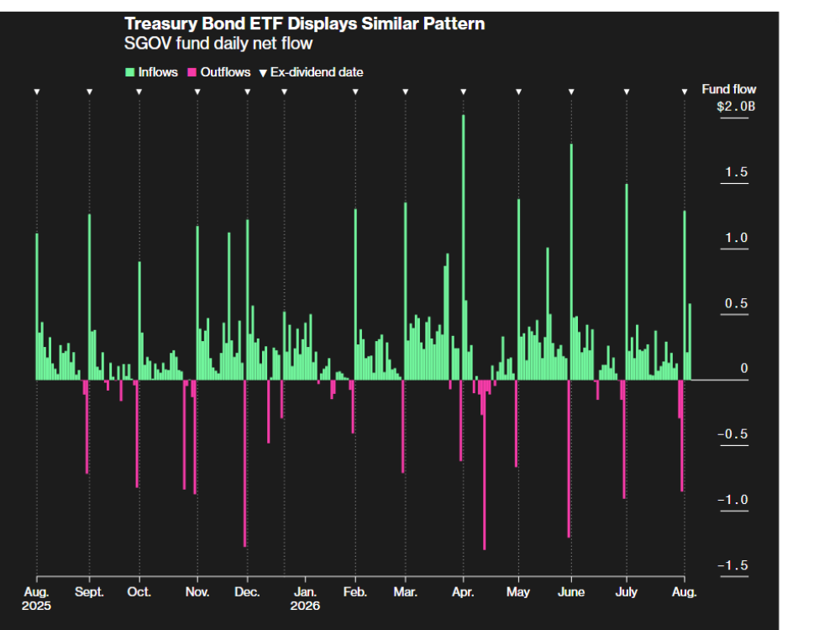Click ex-dividend triangle above Apr.
The height and width of the screenshot is (630, 840).
(464, 92)
